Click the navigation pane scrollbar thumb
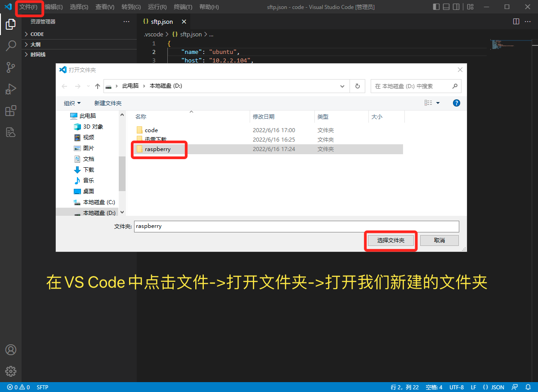 pyautogui.click(x=122, y=174)
